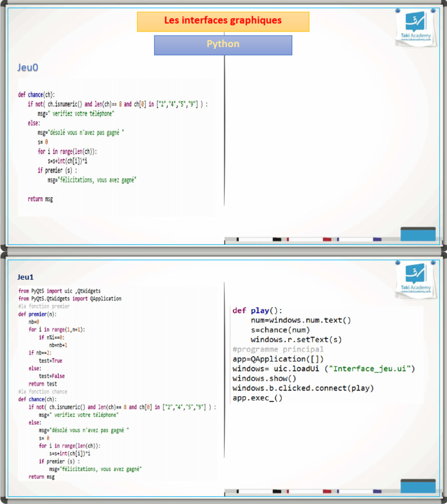Image resolution: width=447 pixels, height=504 pixels.
Task: Click the "from PyQt5 import uic ,QtWidgets" line
Action: [x=59, y=291]
